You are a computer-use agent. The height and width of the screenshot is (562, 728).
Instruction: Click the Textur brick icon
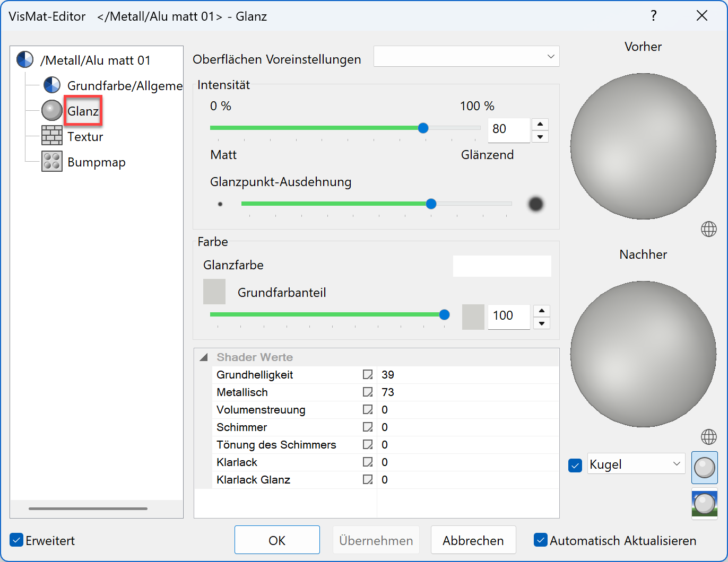point(51,136)
